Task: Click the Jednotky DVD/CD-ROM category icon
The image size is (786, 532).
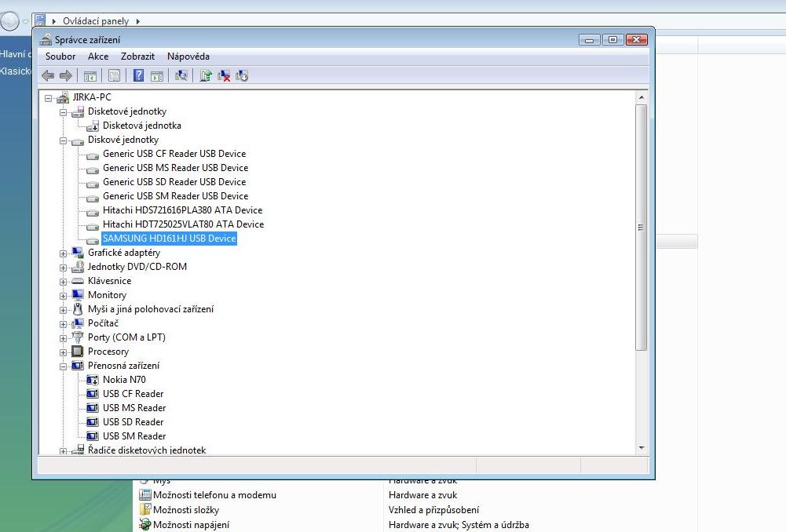Action: click(78, 267)
